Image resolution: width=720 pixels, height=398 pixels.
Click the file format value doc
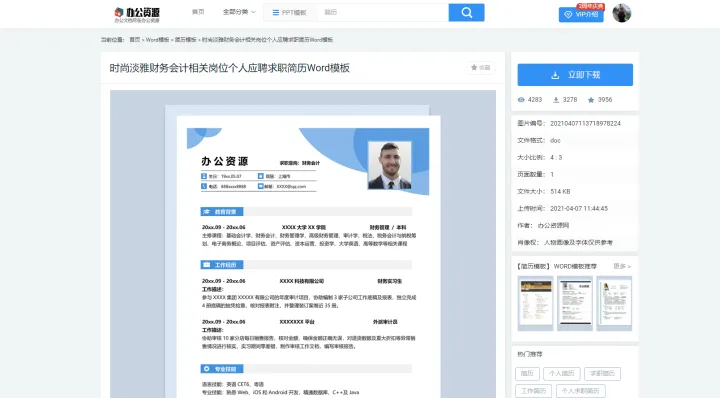[555, 140]
